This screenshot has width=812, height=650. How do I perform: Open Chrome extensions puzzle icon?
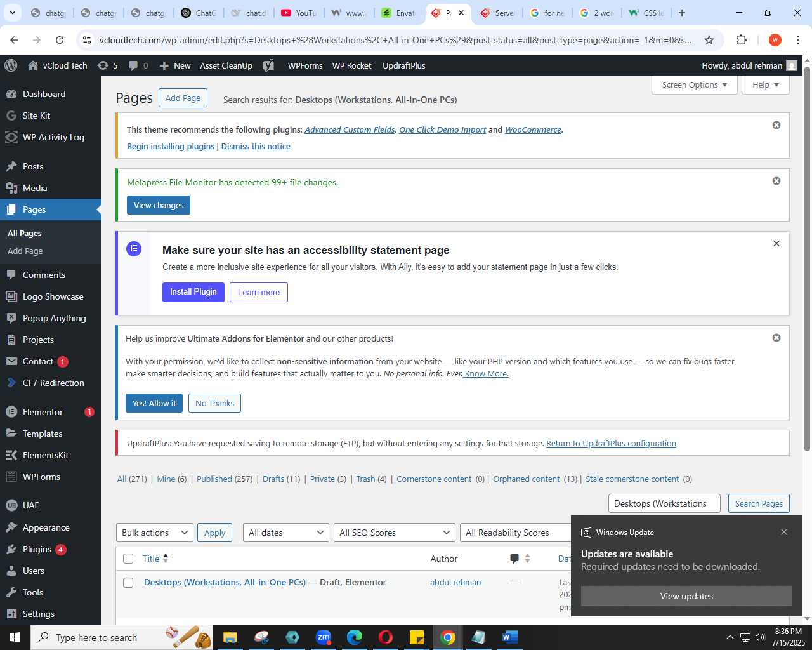(x=741, y=40)
